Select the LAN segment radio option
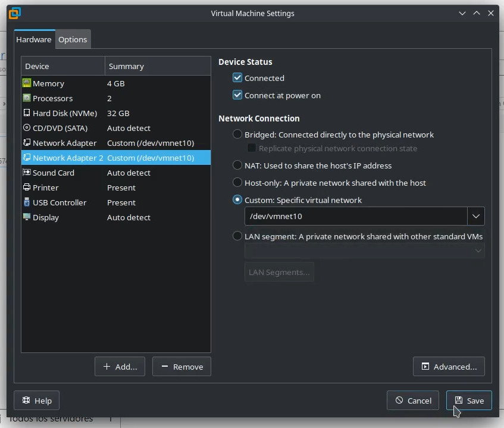 tap(237, 236)
